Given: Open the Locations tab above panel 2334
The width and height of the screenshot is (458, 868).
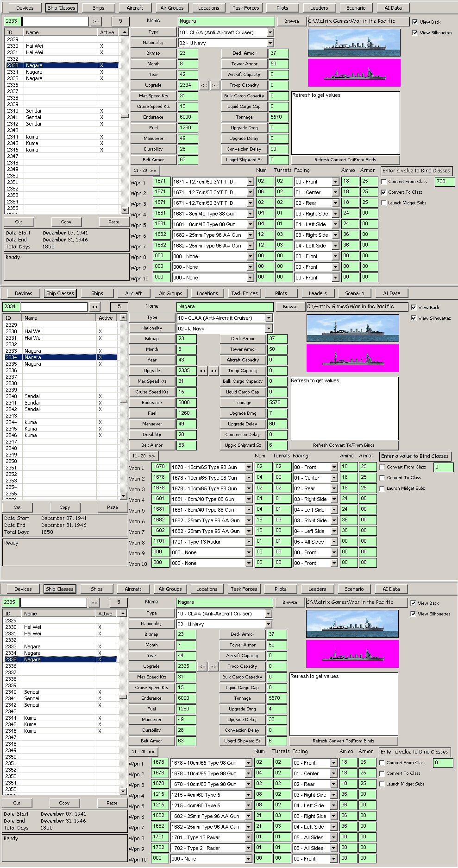Looking at the screenshot, I should pyautogui.click(x=207, y=293).
